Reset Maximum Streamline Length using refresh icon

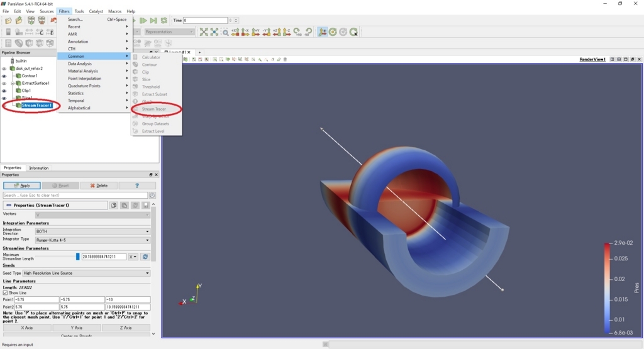click(145, 257)
